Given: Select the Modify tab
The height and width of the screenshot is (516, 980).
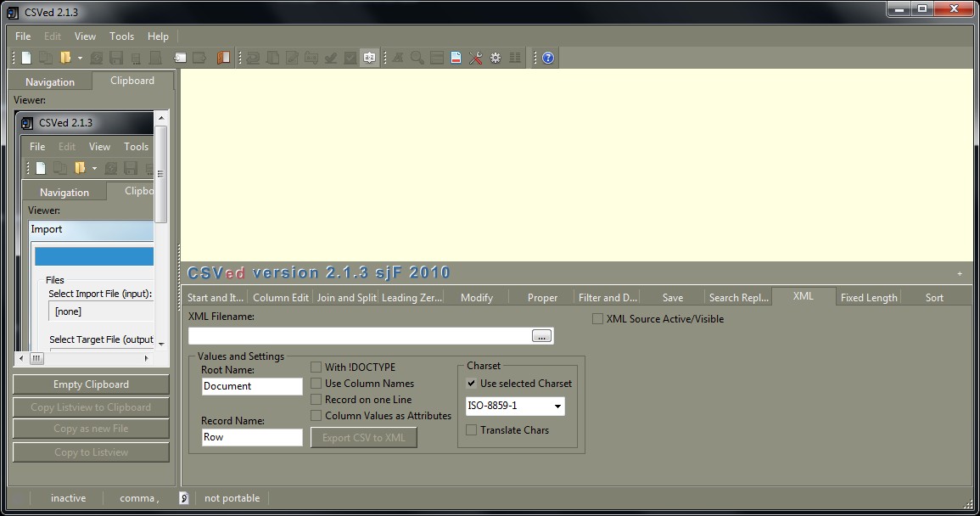Looking at the screenshot, I should pos(477,298).
